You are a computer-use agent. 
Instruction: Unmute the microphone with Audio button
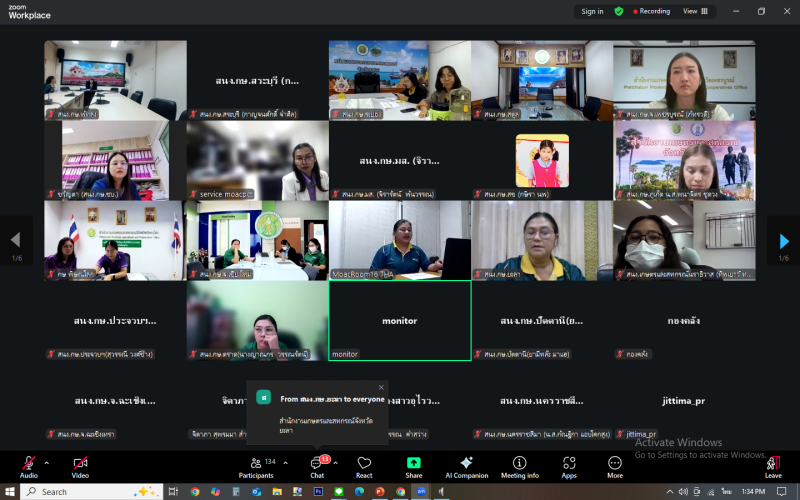tap(29, 466)
